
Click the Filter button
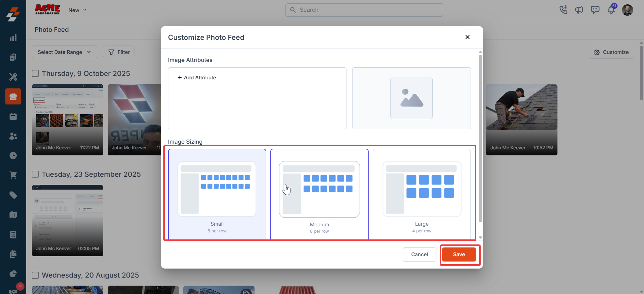[119, 52]
